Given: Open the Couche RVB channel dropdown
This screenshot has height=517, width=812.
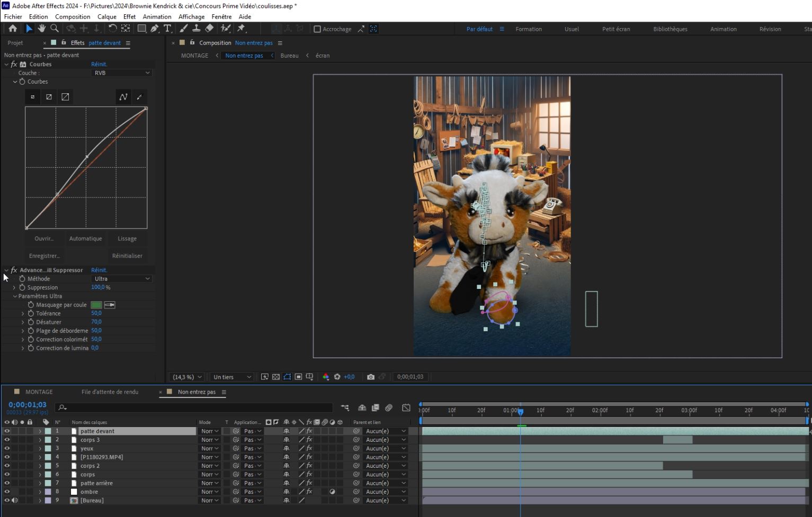Looking at the screenshot, I should pyautogui.click(x=122, y=73).
